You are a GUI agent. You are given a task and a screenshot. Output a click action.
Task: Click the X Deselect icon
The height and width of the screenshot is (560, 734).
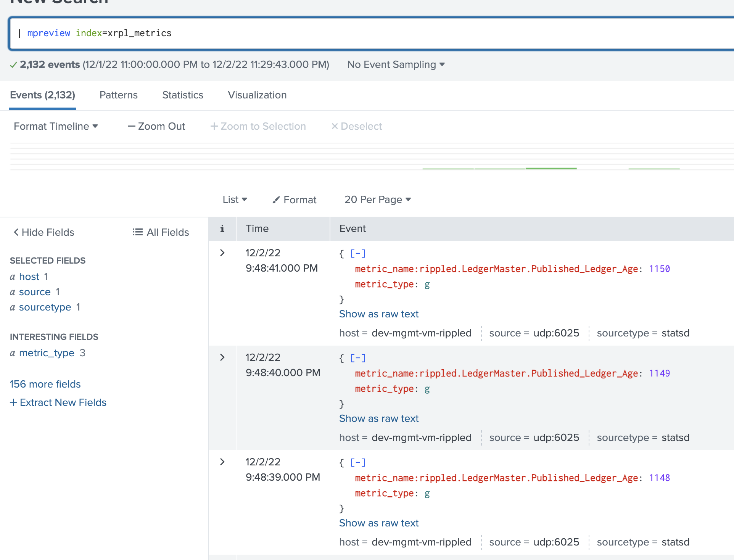pyautogui.click(x=335, y=126)
